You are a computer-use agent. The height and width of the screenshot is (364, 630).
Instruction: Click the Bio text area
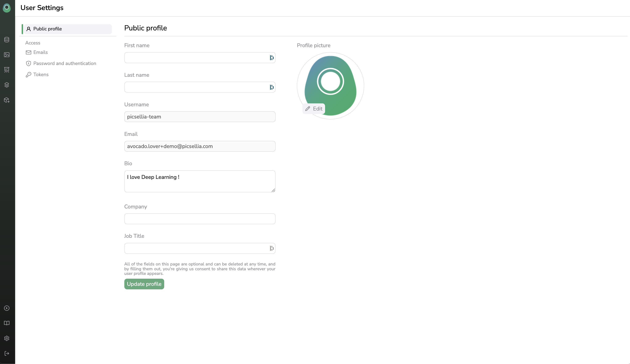click(x=199, y=181)
